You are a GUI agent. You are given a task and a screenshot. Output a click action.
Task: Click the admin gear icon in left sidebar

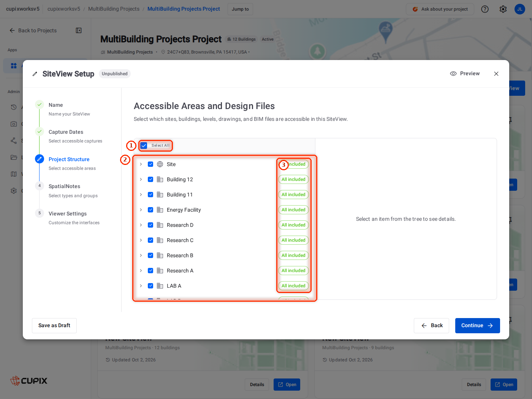pyautogui.click(x=14, y=191)
